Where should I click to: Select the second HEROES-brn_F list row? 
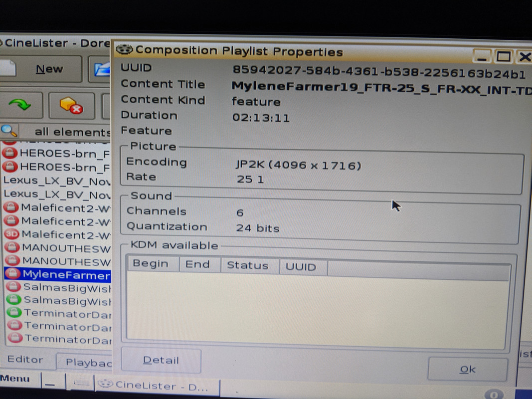(x=56, y=167)
